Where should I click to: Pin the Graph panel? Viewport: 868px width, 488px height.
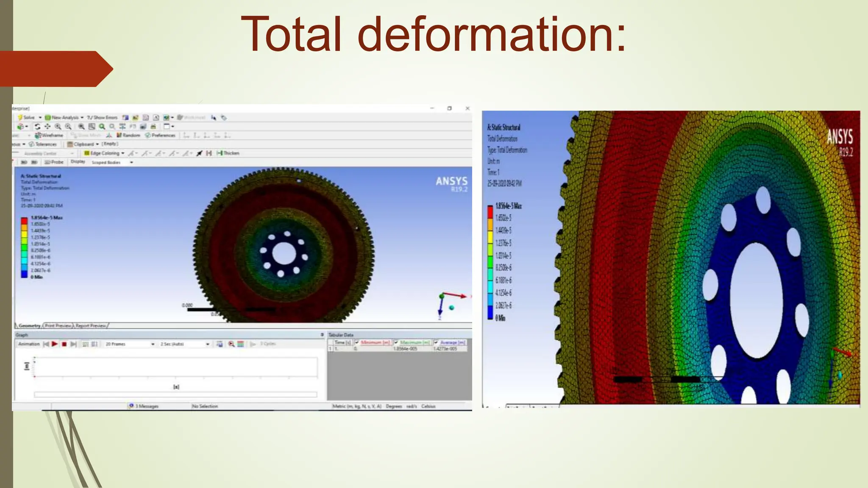tap(323, 335)
